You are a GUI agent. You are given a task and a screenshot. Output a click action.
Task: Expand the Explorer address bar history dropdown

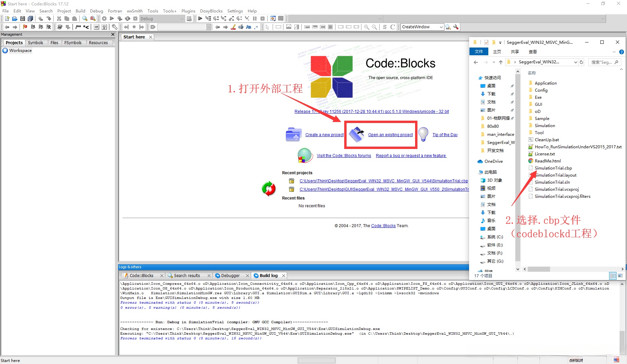click(575, 62)
